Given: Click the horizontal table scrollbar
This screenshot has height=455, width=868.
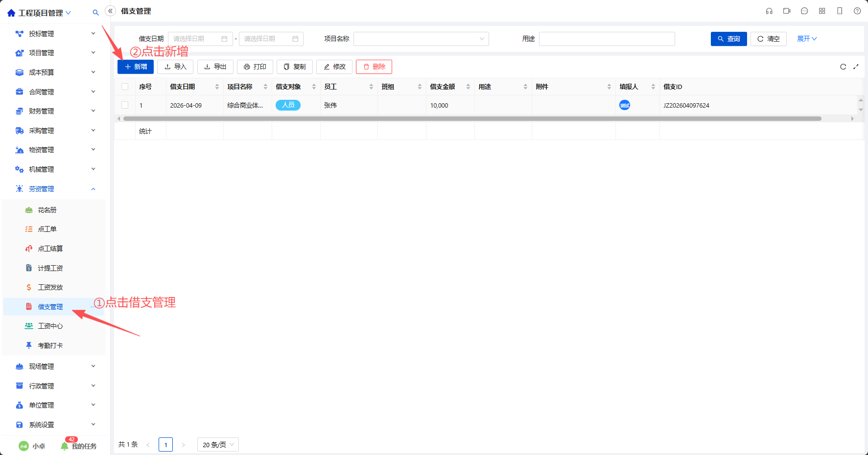Looking at the screenshot, I should tap(472, 118).
